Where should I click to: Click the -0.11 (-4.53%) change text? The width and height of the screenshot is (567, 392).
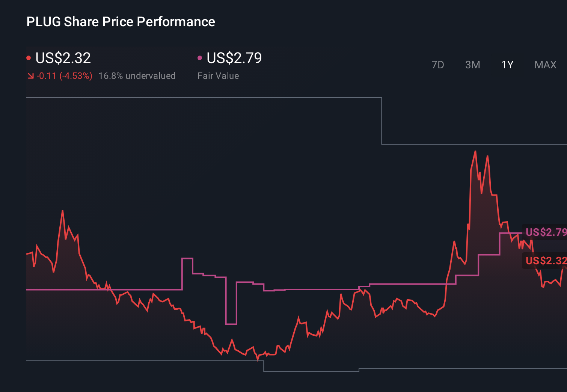pos(65,75)
